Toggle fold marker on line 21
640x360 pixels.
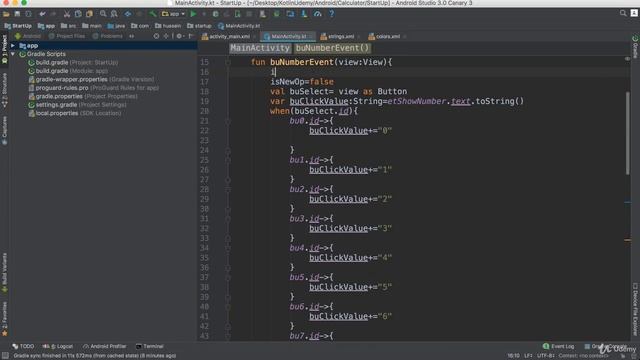pyautogui.click(x=228, y=121)
